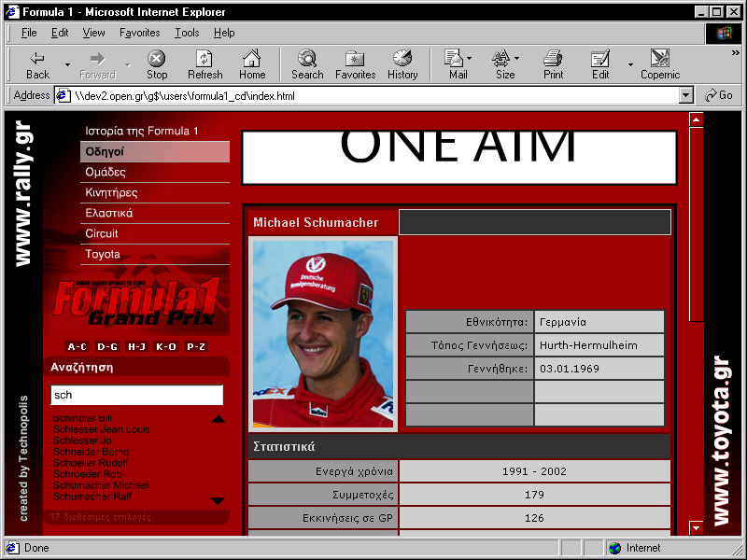Open the Back history dropdown arrow
This screenshot has width=747, height=560.
(x=67, y=64)
